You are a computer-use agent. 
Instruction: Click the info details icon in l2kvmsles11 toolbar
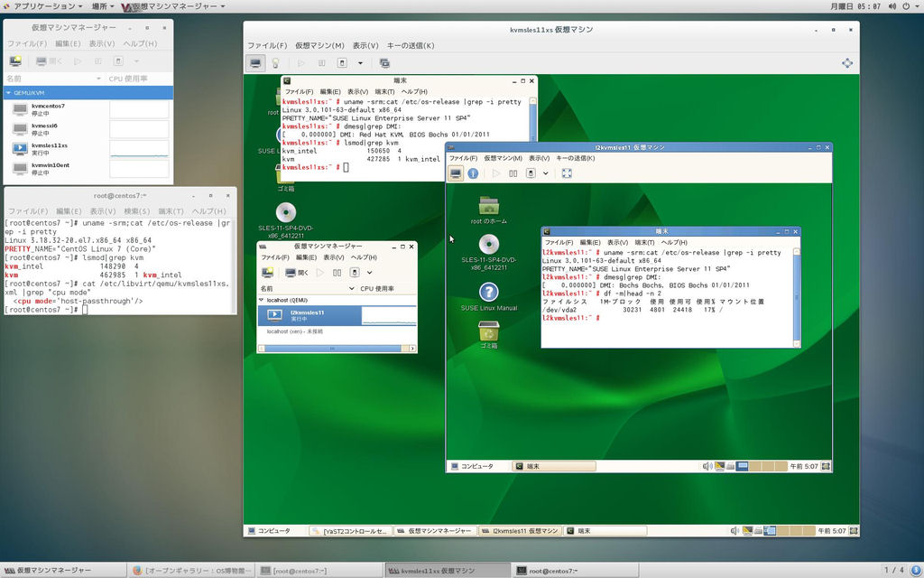coord(473,173)
